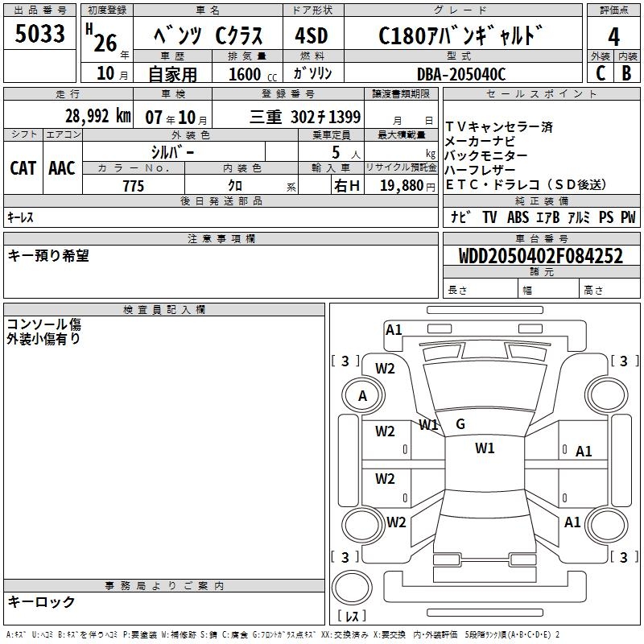Click the セールスポイント header
The height and width of the screenshot is (644, 644).
click(x=541, y=94)
